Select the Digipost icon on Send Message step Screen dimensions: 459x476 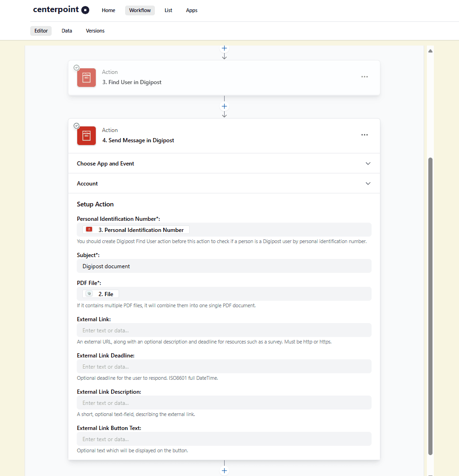pos(86,136)
